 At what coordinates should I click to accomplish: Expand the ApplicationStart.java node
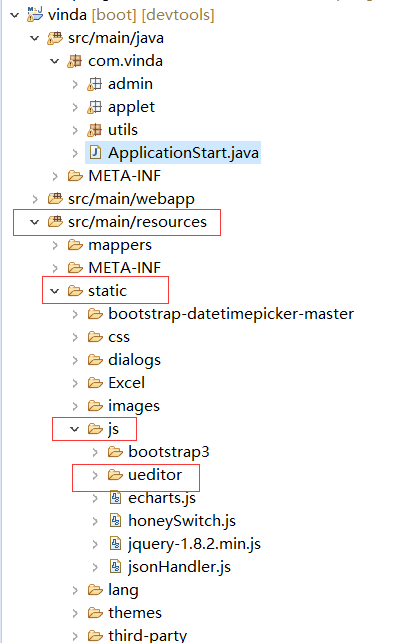pos(75,153)
